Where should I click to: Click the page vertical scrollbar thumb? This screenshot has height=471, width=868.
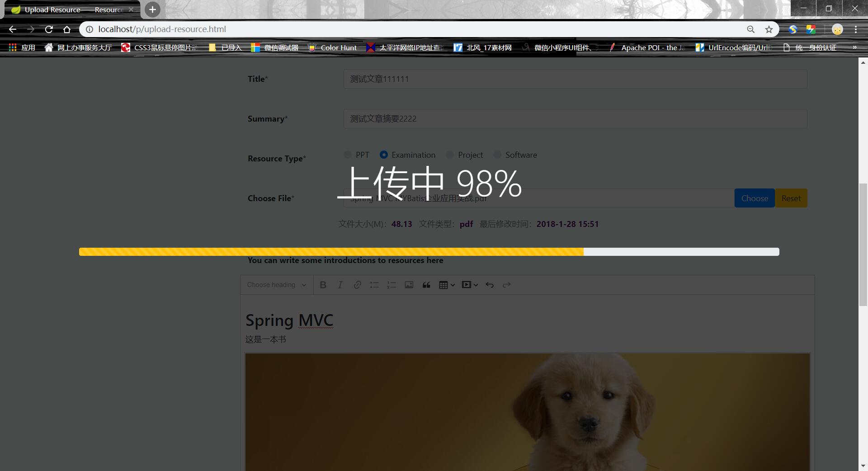click(863, 245)
